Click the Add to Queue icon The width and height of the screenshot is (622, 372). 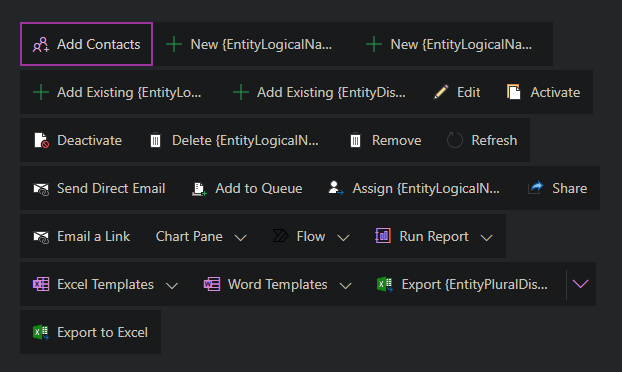199,189
